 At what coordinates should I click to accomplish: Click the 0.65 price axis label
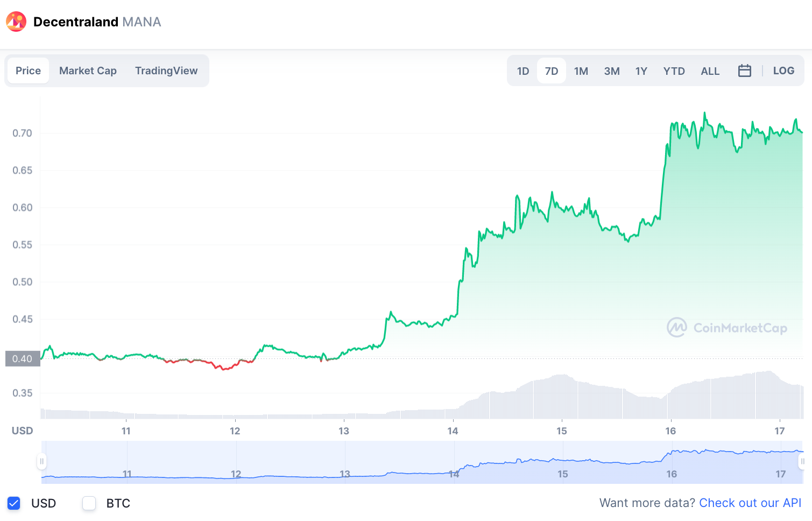click(23, 170)
